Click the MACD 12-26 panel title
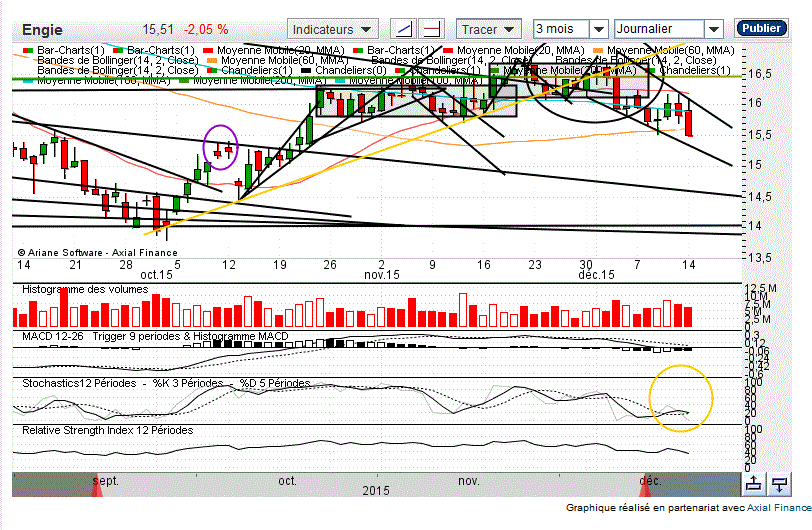This screenshot has height=530, width=812. tap(155, 336)
